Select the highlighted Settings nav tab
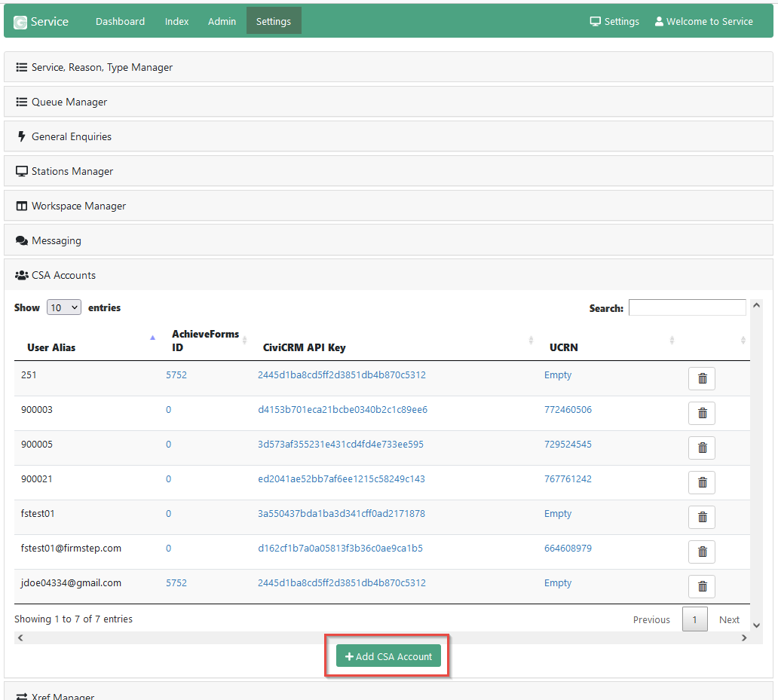 point(274,21)
